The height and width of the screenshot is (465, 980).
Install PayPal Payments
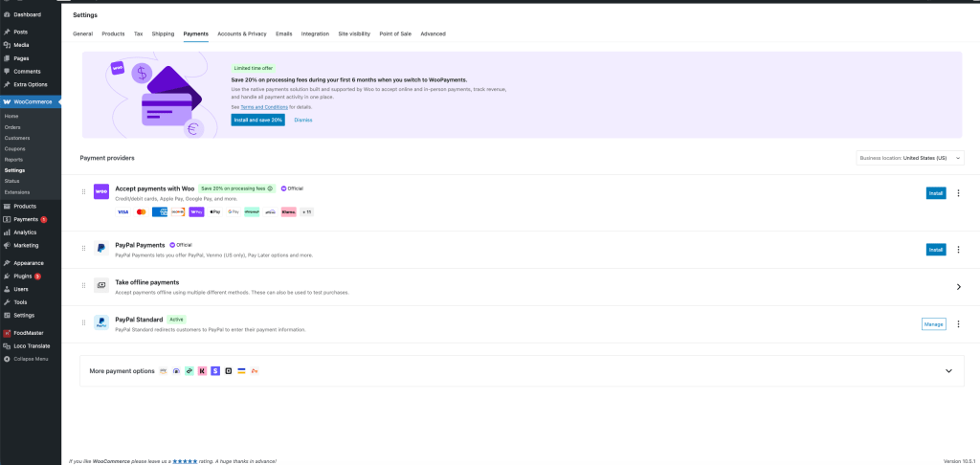tap(936, 250)
